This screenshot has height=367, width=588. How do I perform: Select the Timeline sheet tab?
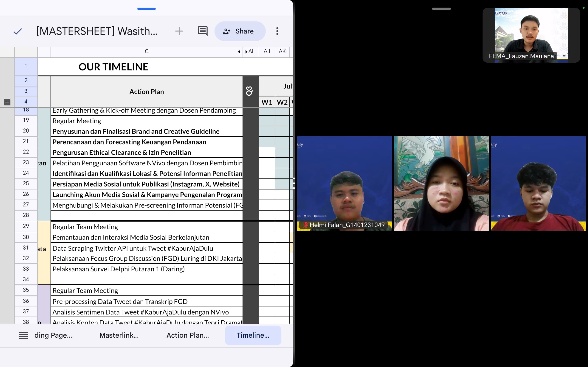[x=253, y=335]
